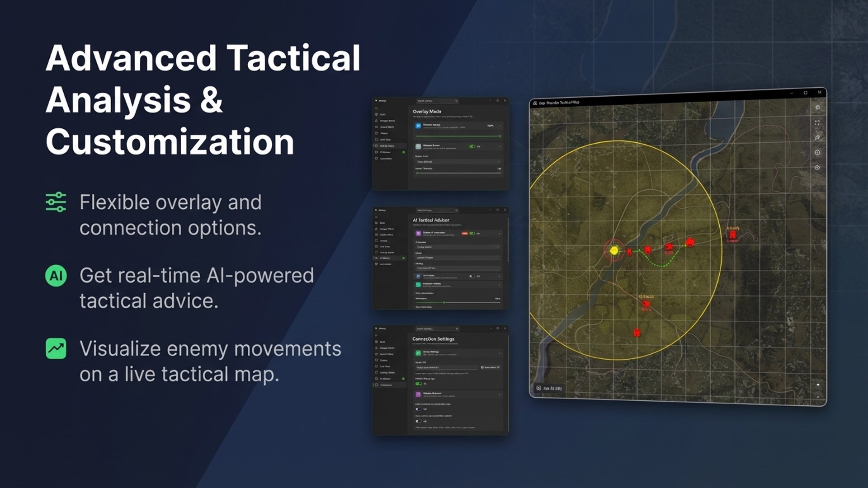Screen dimensions: 868x488
Task: Click the green opacity slider in the Overlay Mode window
Action: [x=458, y=136]
